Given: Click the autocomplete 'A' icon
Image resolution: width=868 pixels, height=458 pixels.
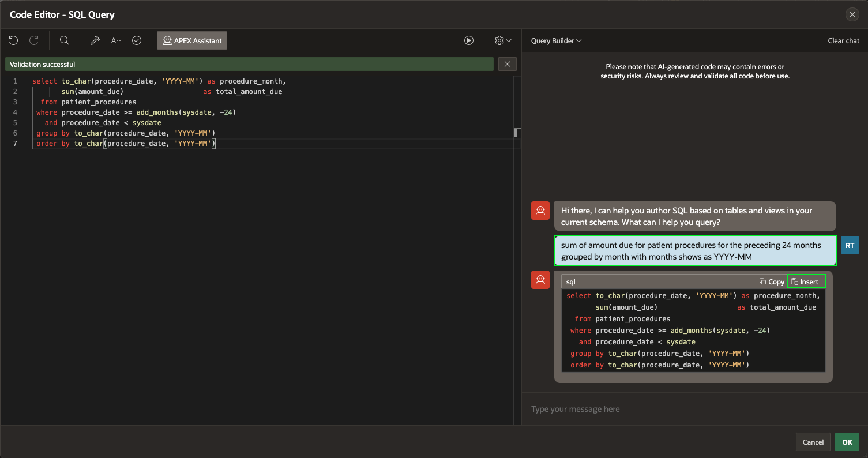Looking at the screenshot, I should click(x=116, y=40).
